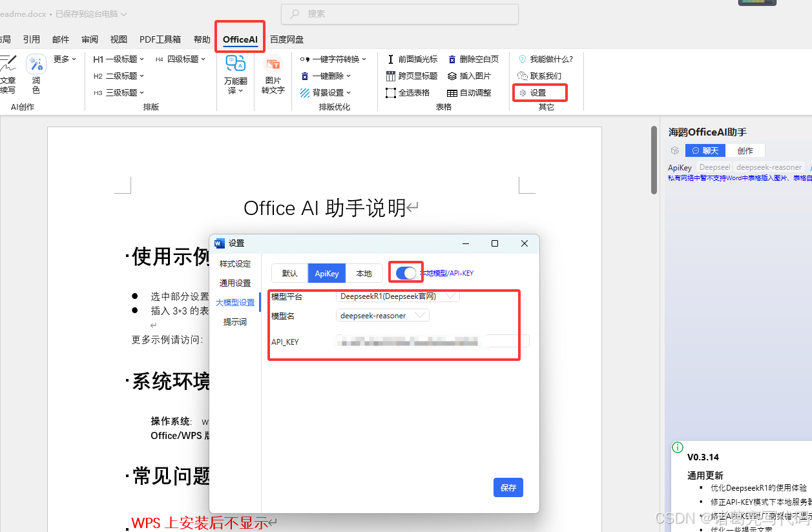Click 插入图片 in ribbon
The height and width of the screenshot is (532, 812).
(x=470, y=76)
